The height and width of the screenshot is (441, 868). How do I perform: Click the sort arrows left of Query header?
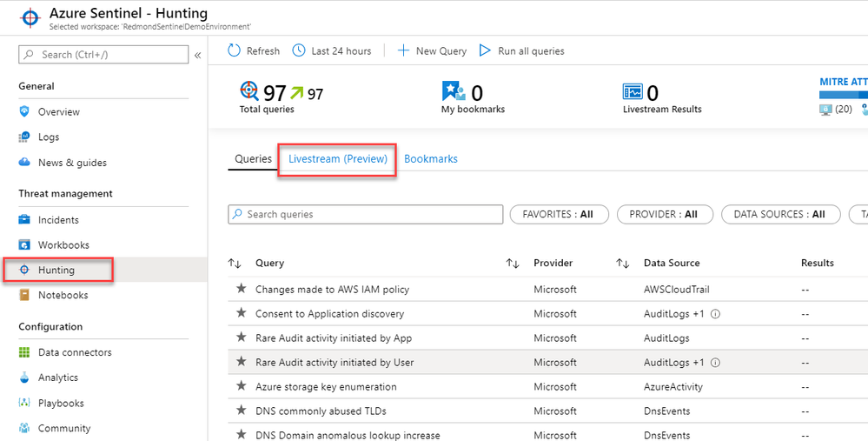coord(235,264)
